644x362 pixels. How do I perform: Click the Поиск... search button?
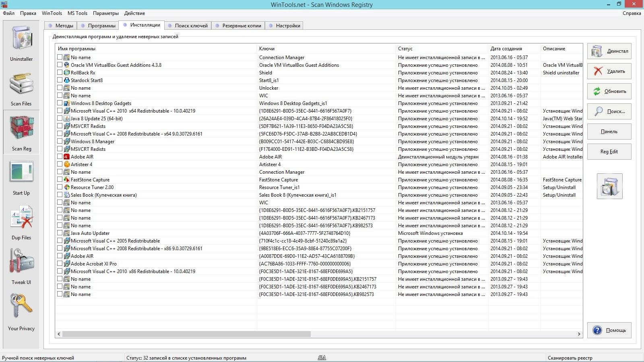[609, 111]
